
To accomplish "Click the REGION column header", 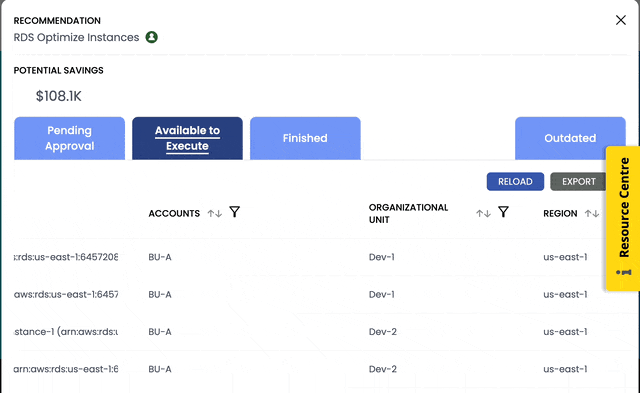I will tap(560, 213).
